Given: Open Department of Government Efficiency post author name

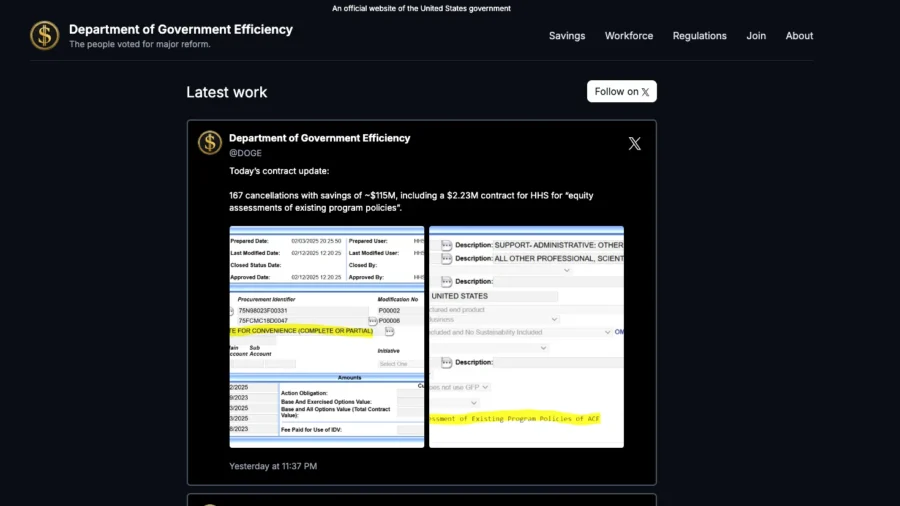Looking at the screenshot, I should [x=319, y=138].
